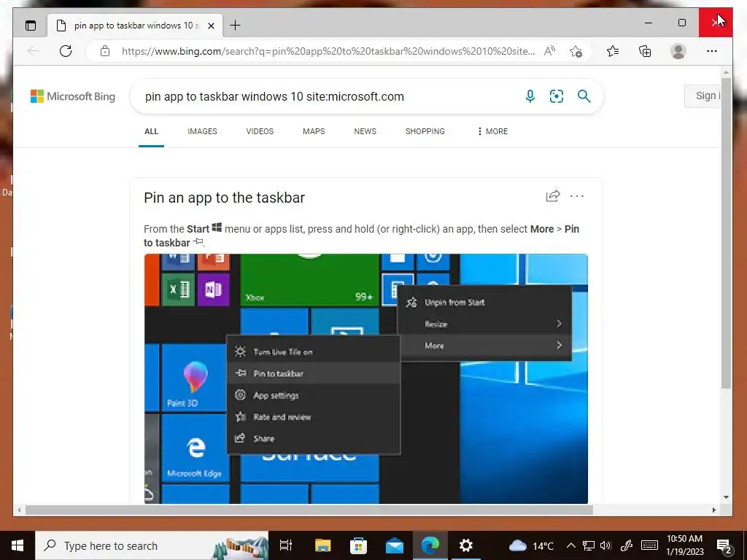
Task: Click the scroll right arrow
Action: point(713,510)
